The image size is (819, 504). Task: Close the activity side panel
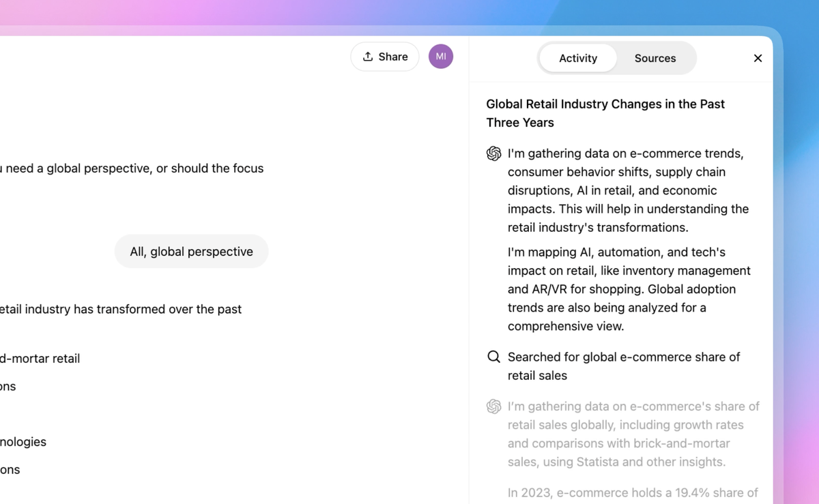pos(758,59)
